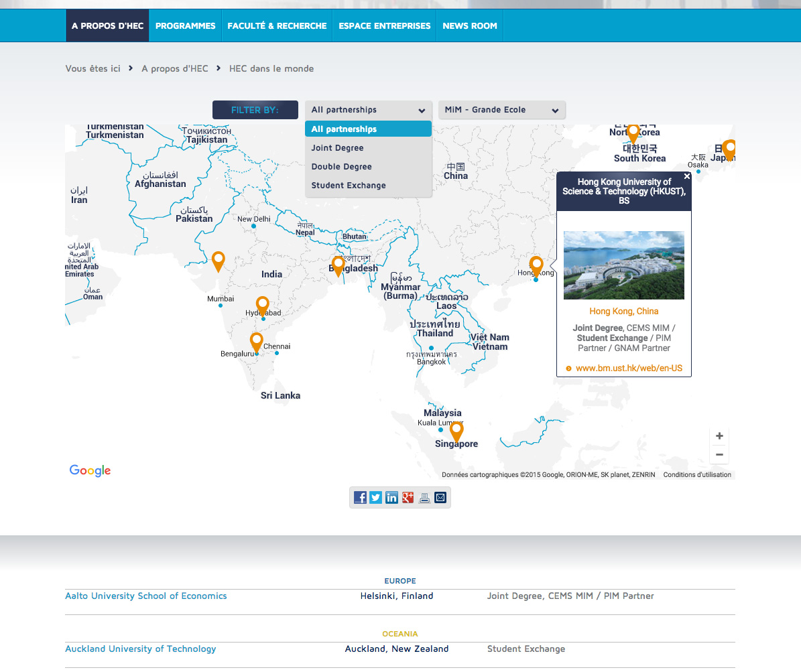Click the Japan map marker
This screenshot has height=672, width=801.
[731, 149]
